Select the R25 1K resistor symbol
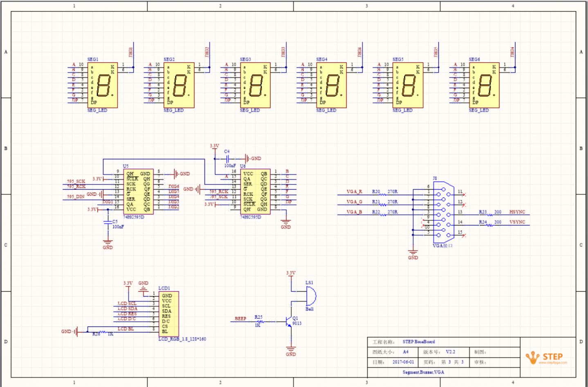This screenshot has height=387, width=588. tap(260, 322)
